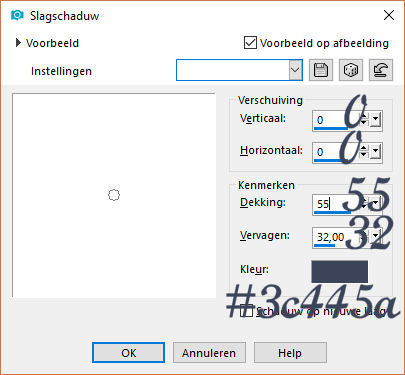Click inside the Horizontaal value field
The height and width of the screenshot is (375, 405).
(x=336, y=152)
